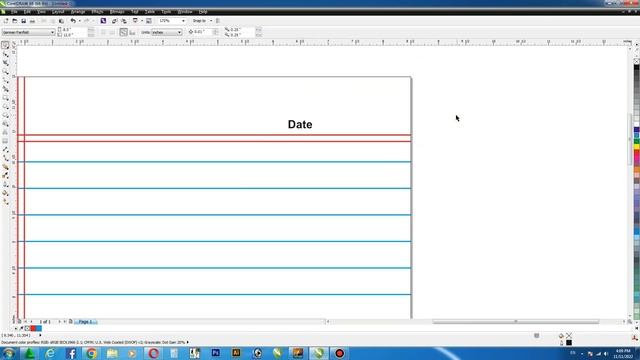Select the Smart Fill tool
640x360 pixels.
tap(5, 89)
